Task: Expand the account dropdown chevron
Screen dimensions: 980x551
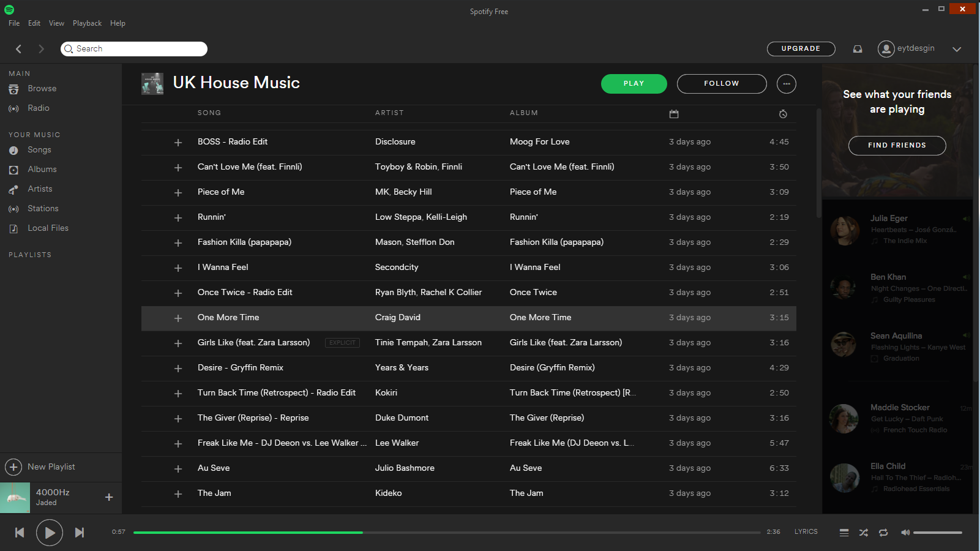Action: pos(957,49)
